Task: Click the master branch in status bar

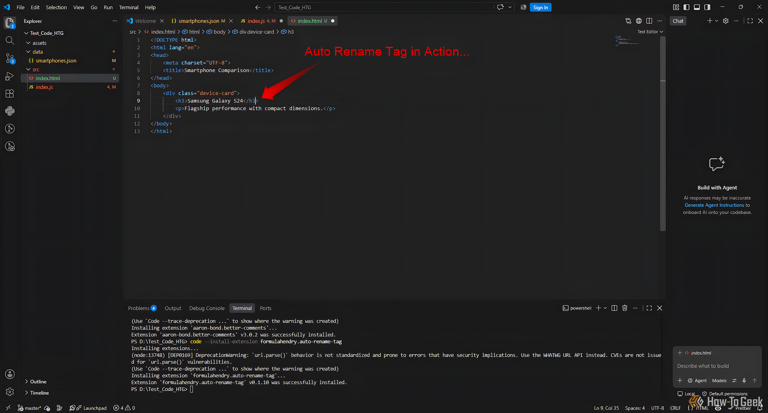Action: [x=29, y=408]
